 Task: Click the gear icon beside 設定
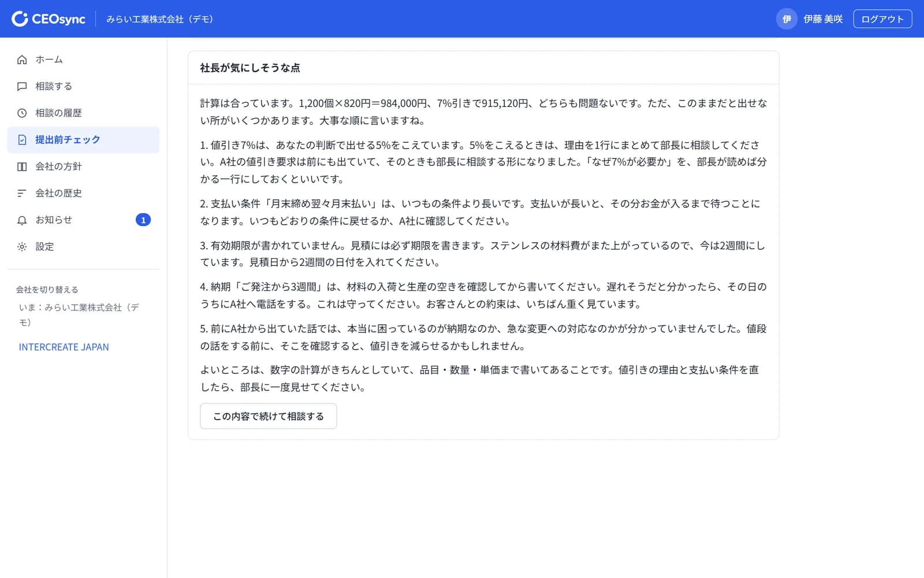tap(22, 247)
